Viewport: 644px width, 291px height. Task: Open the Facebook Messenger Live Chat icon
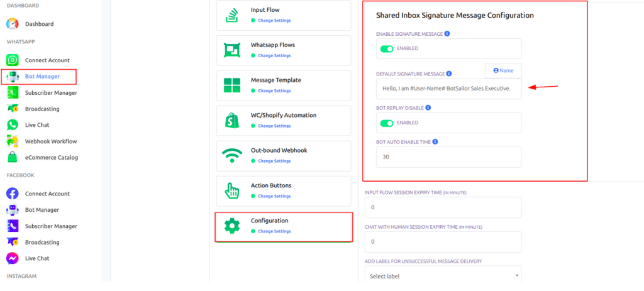coord(13,258)
